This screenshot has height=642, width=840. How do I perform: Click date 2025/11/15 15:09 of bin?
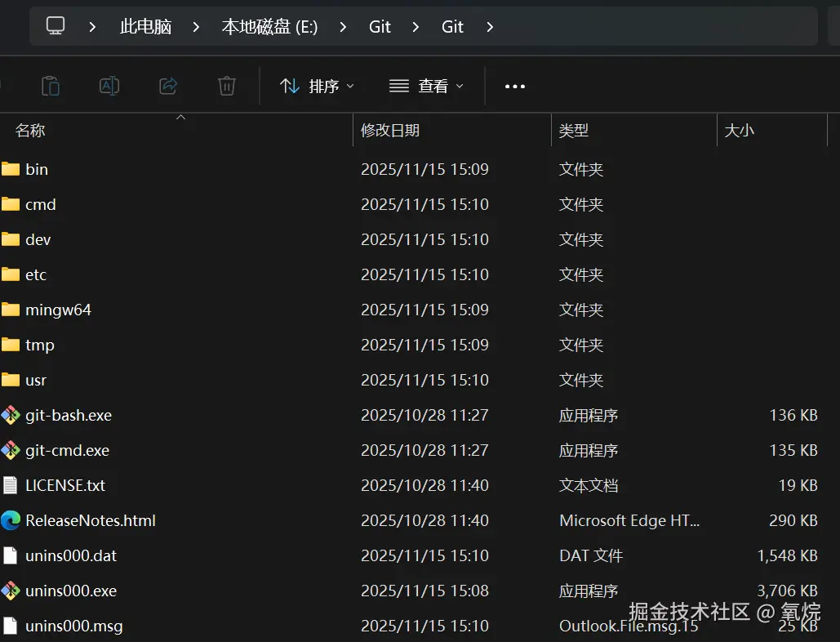(x=424, y=169)
